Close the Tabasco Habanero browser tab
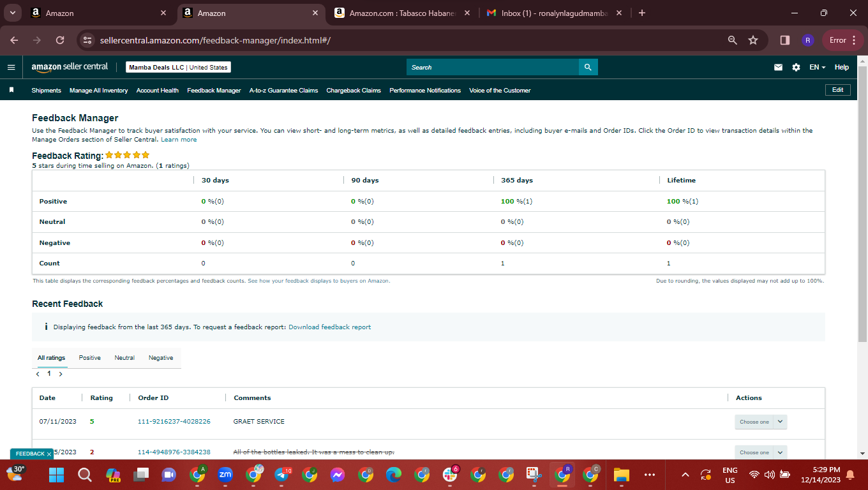This screenshot has height=490, width=868. click(467, 13)
